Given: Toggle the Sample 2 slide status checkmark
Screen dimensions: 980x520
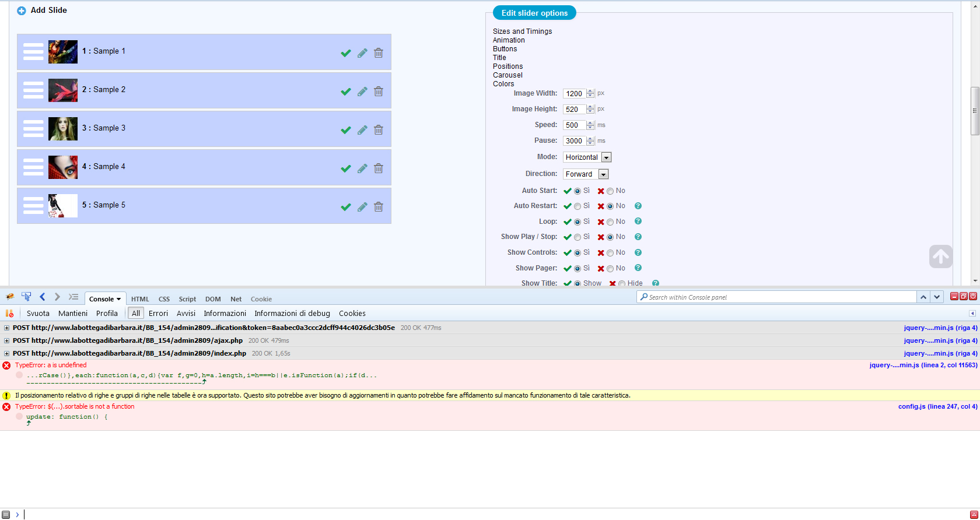Looking at the screenshot, I should (x=346, y=92).
